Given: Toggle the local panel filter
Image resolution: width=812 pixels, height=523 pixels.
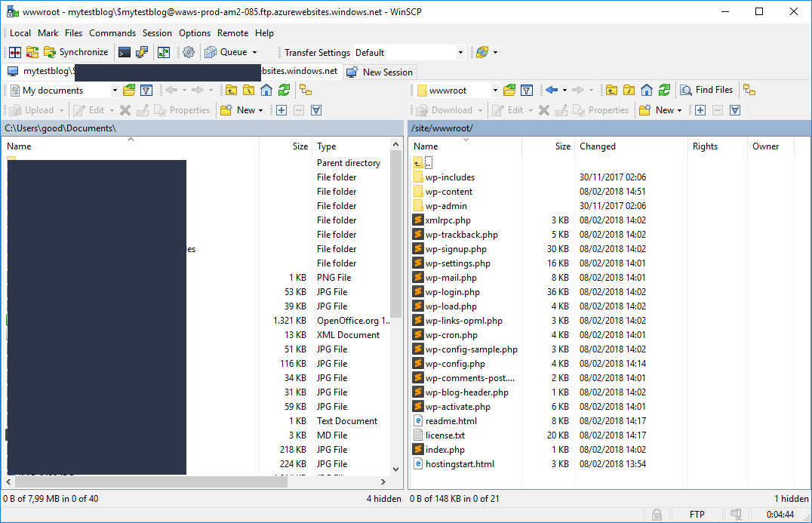Looking at the screenshot, I should 316,110.
